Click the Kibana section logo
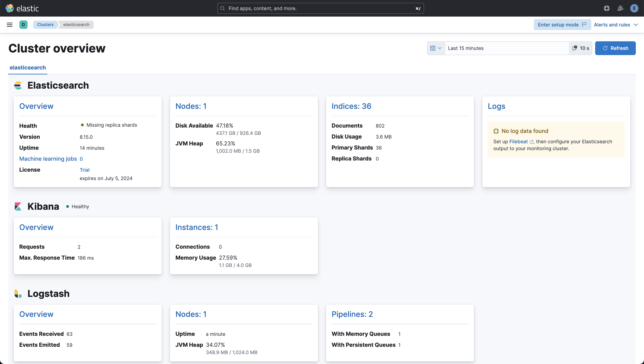Screen dimensions: 644x364 pos(18,207)
